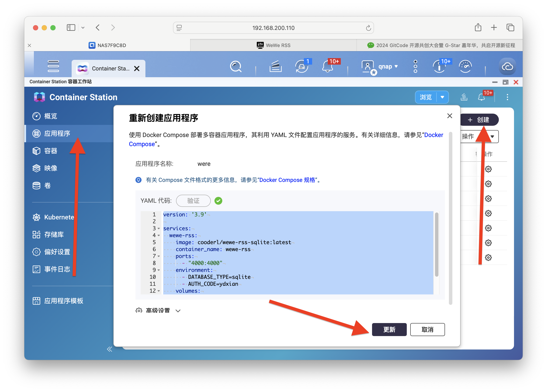The width and height of the screenshot is (547, 392).
Task: Collapse the ports fold arrow on line 7
Action: click(x=159, y=256)
